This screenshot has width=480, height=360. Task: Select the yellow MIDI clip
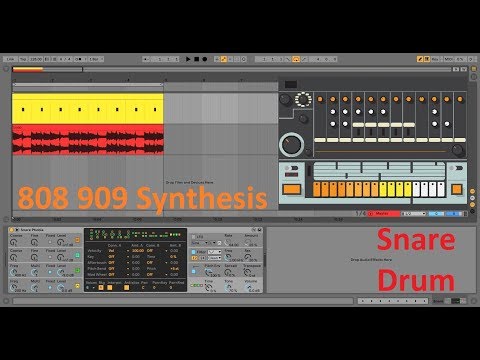click(88, 109)
